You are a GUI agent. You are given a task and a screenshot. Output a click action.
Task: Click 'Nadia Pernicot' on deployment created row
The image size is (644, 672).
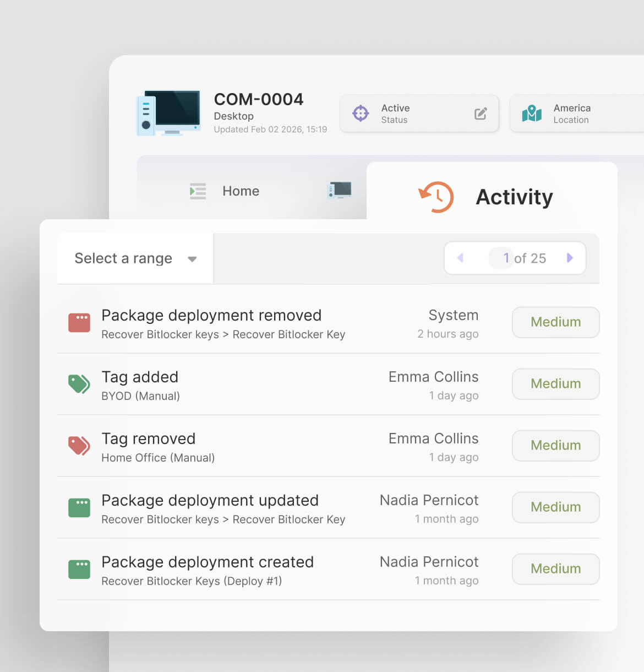click(x=429, y=562)
